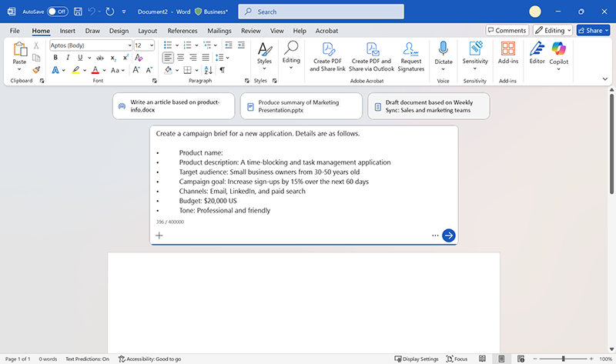Switch to the Acrobat tab
This screenshot has width=616, height=364.
tap(326, 31)
